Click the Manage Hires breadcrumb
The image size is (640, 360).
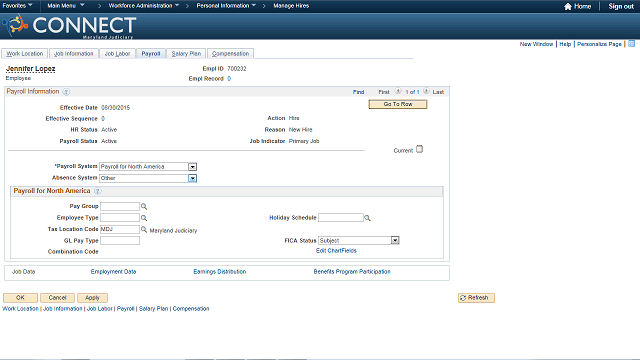point(291,6)
